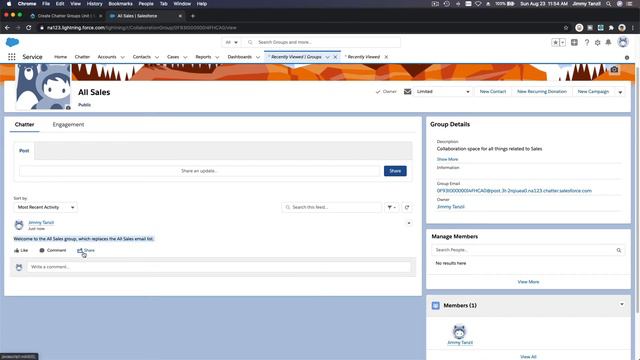Open the Sort by Most Recent Activity dropdown
The width and height of the screenshot is (640, 360).
(45, 207)
